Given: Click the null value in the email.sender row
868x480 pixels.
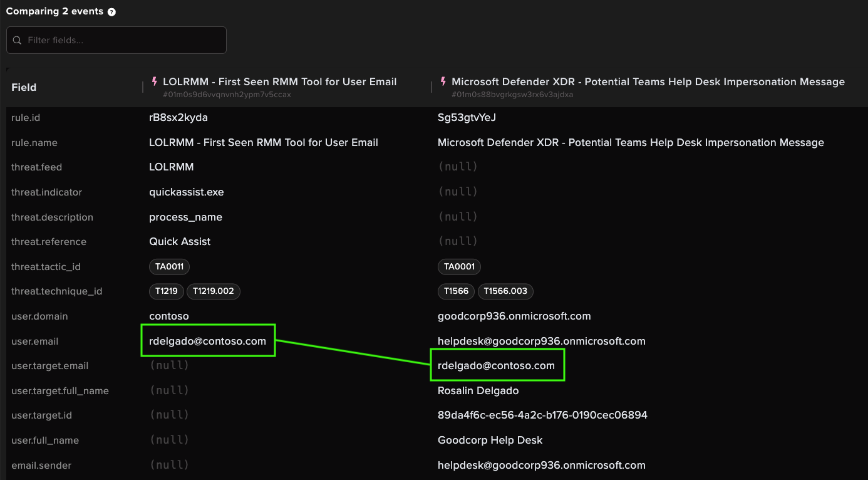Looking at the screenshot, I should click(169, 465).
